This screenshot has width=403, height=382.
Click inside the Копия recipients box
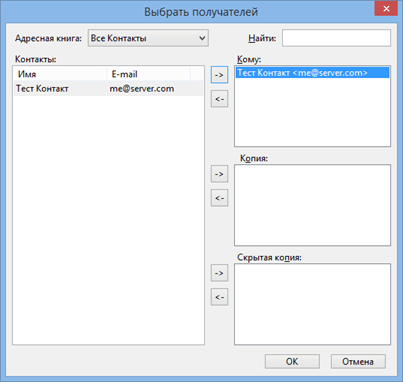[312, 205]
